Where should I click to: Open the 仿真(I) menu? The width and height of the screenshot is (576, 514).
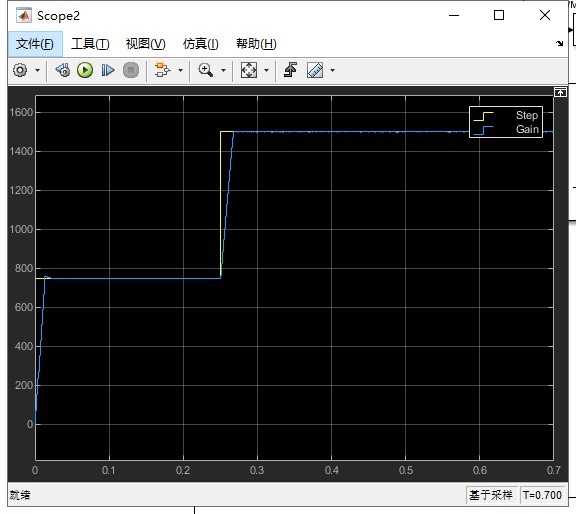click(201, 44)
